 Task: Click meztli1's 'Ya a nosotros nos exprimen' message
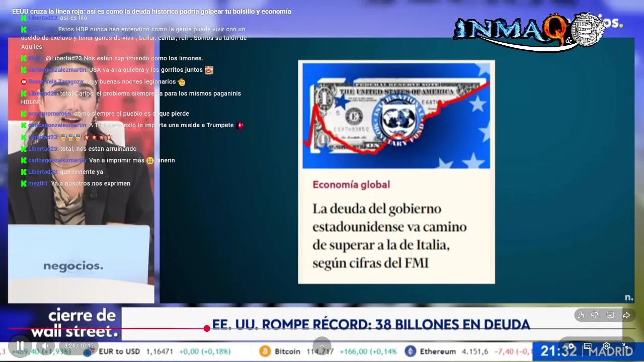pos(91,184)
